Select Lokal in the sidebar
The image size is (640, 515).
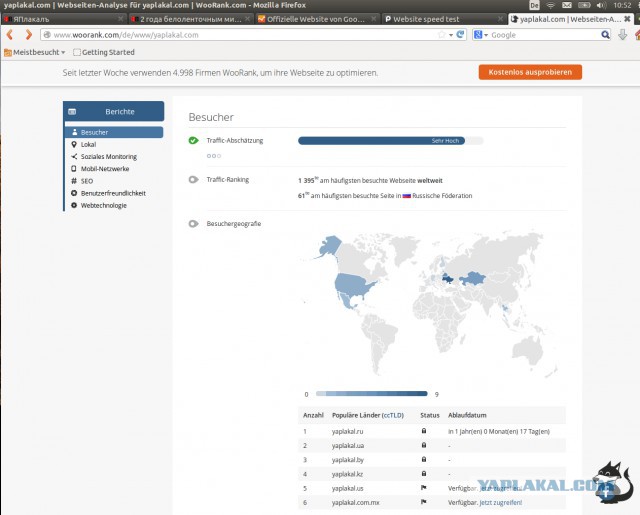[88, 144]
